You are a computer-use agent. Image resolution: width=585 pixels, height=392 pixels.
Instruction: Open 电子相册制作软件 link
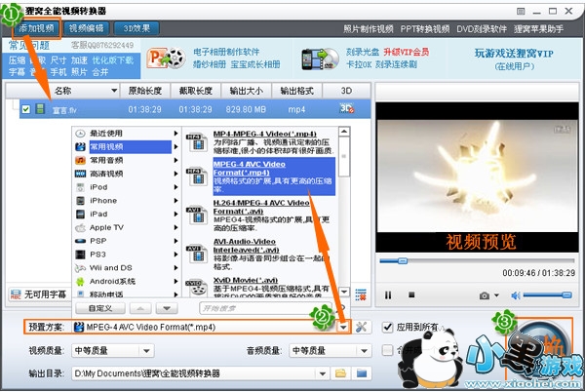point(226,52)
